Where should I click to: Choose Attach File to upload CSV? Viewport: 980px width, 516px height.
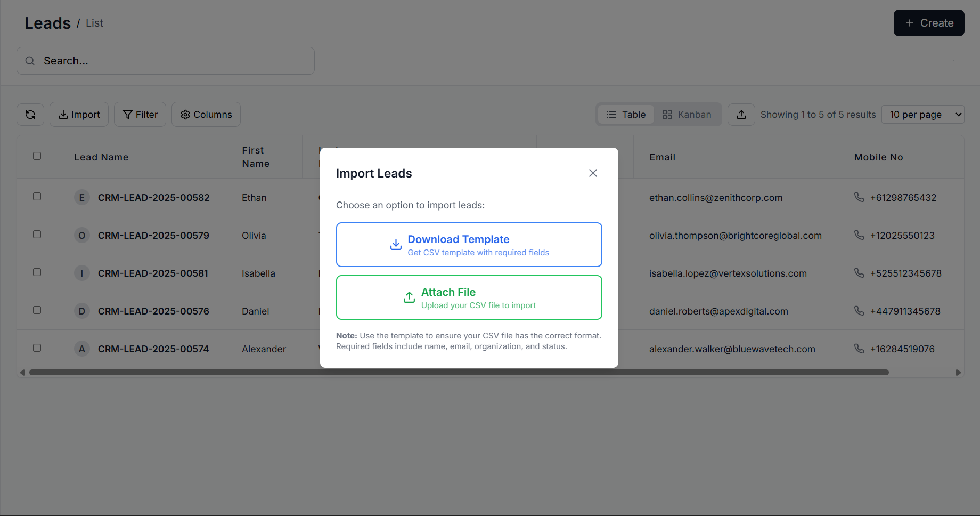point(469,297)
